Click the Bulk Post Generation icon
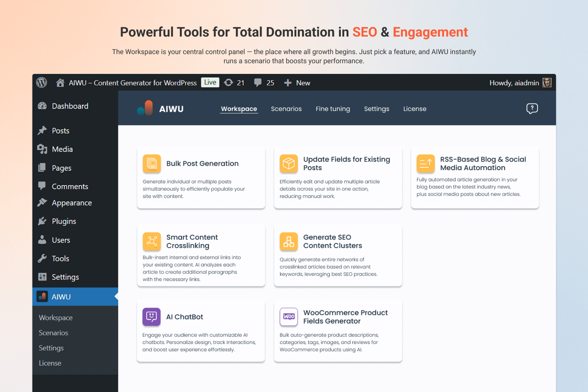Screen dimensions: 588x392 point(152,163)
